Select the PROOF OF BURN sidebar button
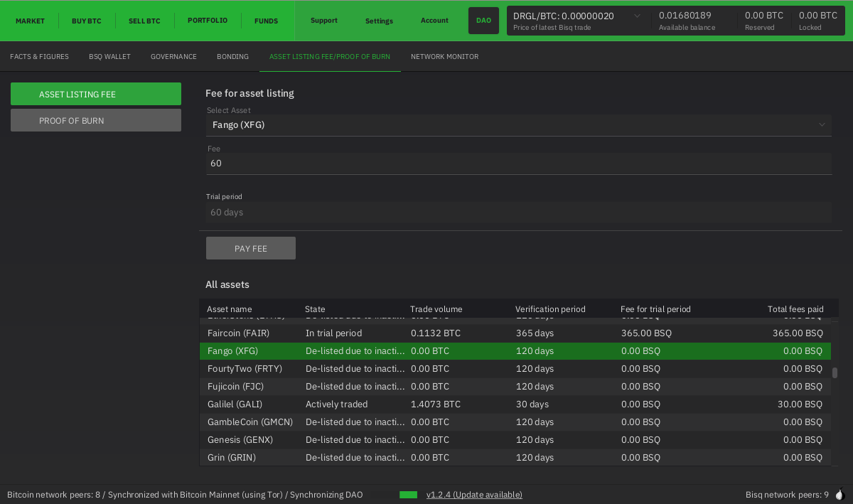The width and height of the screenshot is (853, 504). tap(96, 120)
